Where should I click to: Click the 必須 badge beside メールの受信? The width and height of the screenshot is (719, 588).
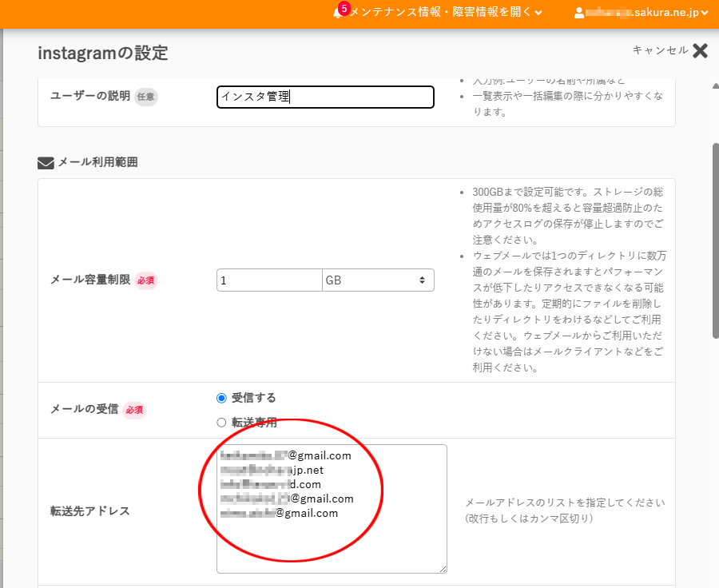tap(134, 410)
